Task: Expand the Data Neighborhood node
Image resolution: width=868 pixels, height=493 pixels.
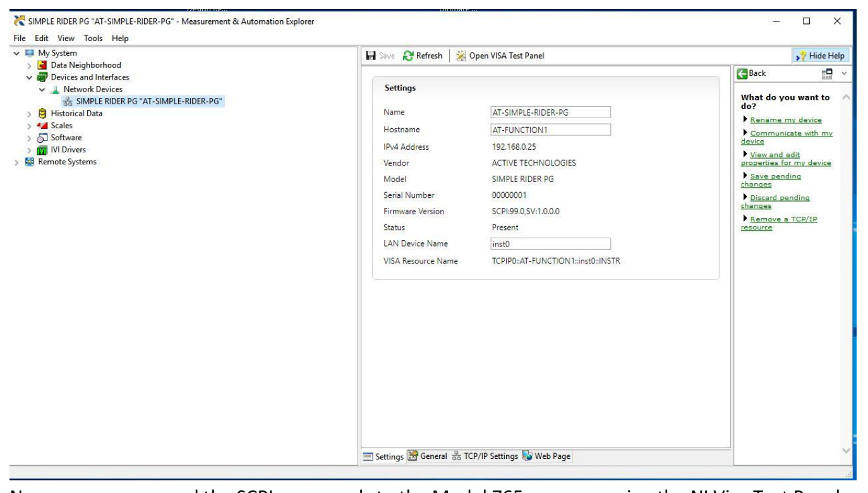Action: click(x=28, y=65)
